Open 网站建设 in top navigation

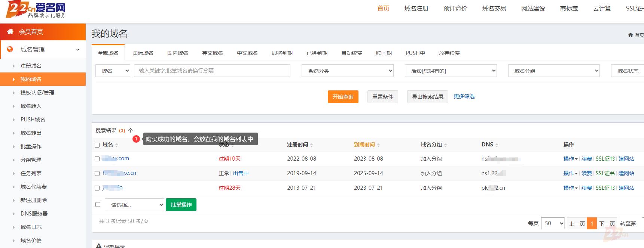(x=533, y=8)
